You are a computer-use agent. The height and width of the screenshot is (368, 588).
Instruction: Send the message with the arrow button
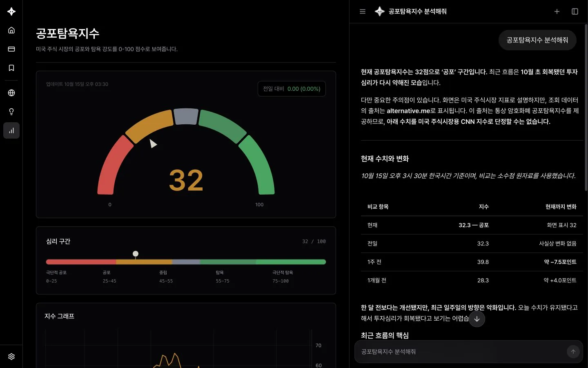coord(573,352)
